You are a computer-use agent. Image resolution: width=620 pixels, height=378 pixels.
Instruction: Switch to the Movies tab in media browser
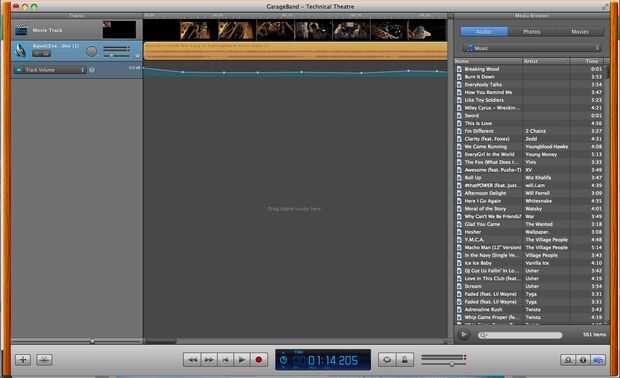(580, 32)
